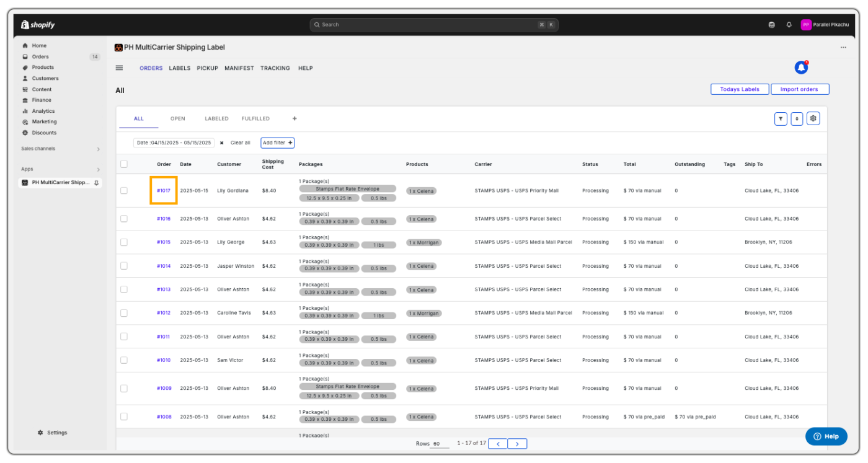This screenshot has width=868, height=463.
Task: Select all orders checkbox in header
Action: tap(124, 164)
